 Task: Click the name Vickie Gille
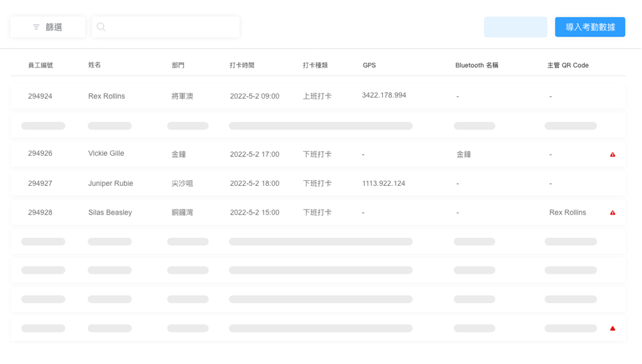[106, 153]
